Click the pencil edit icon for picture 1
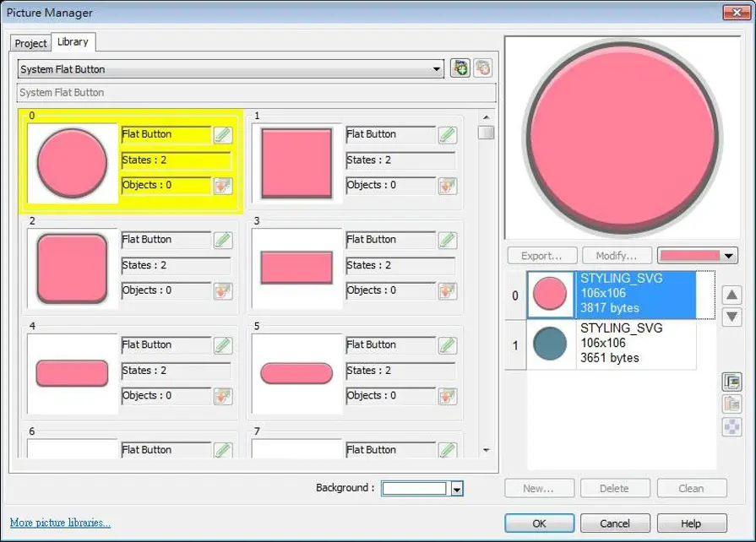Image resolution: width=756 pixels, height=542 pixels. tap(448, 135)
